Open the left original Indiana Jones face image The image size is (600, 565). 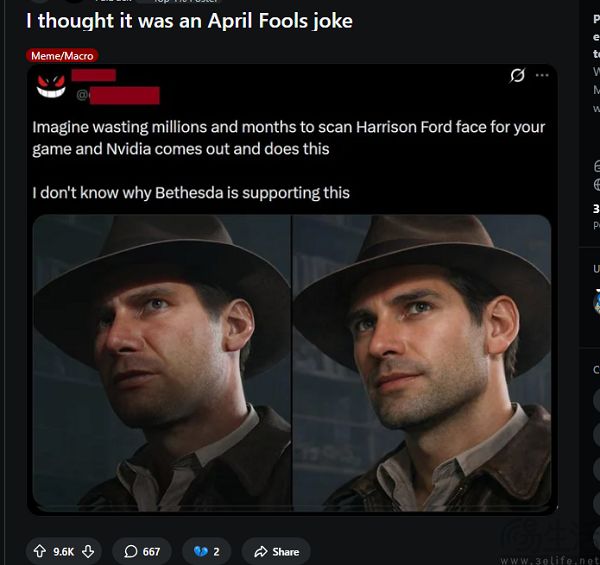tap(161, 361)
